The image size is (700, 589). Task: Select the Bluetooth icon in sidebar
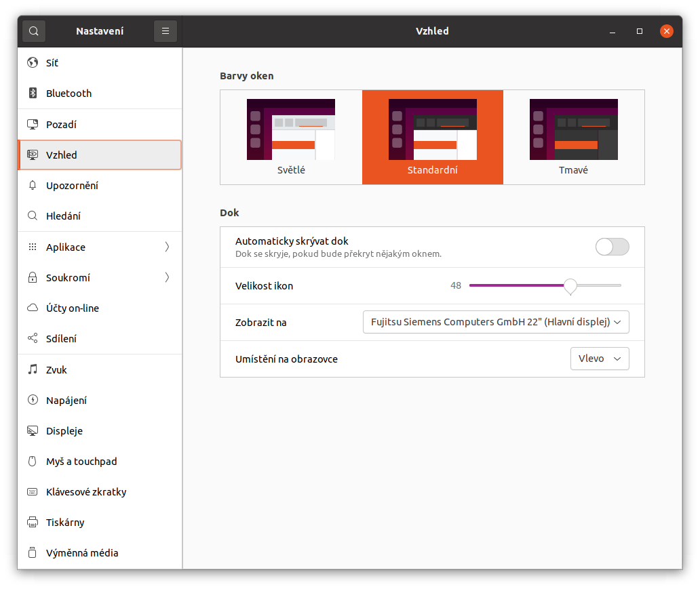(x=33, y=93)
